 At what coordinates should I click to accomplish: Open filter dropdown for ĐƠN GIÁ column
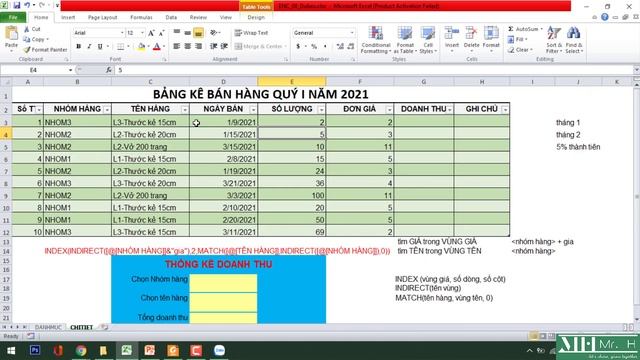click(x=389, y=109)
